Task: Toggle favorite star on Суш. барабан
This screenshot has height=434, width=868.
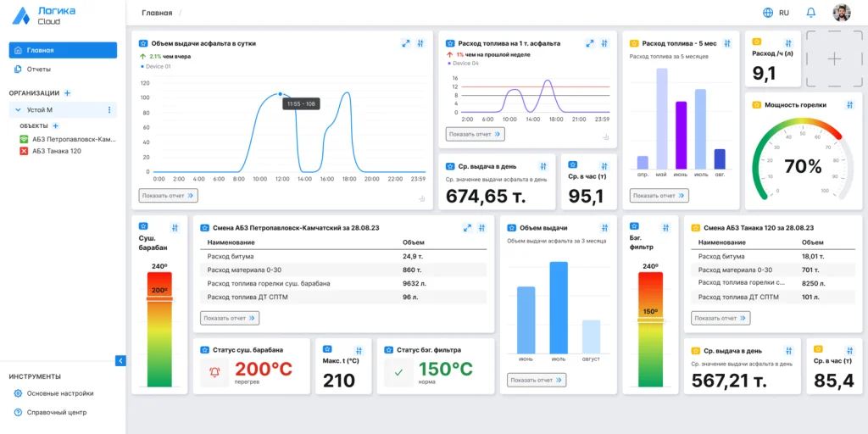Action: pos(142,225)
